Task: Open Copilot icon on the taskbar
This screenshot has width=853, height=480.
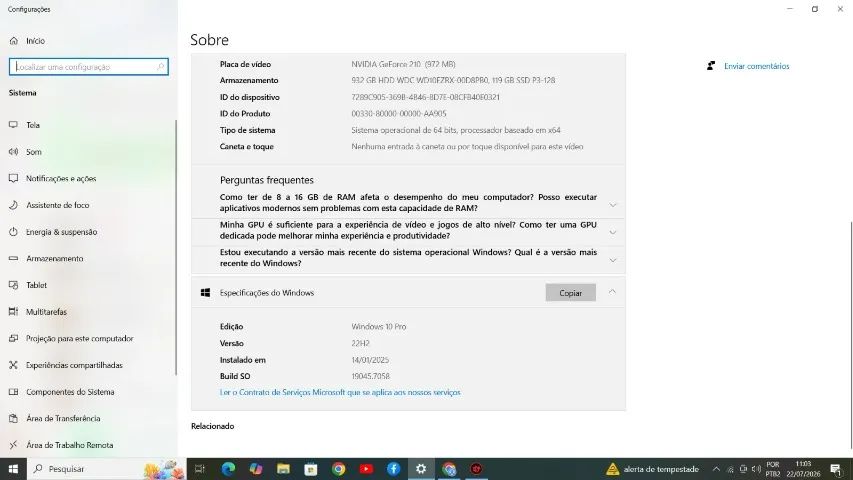Action: click(x=256, y=469)
